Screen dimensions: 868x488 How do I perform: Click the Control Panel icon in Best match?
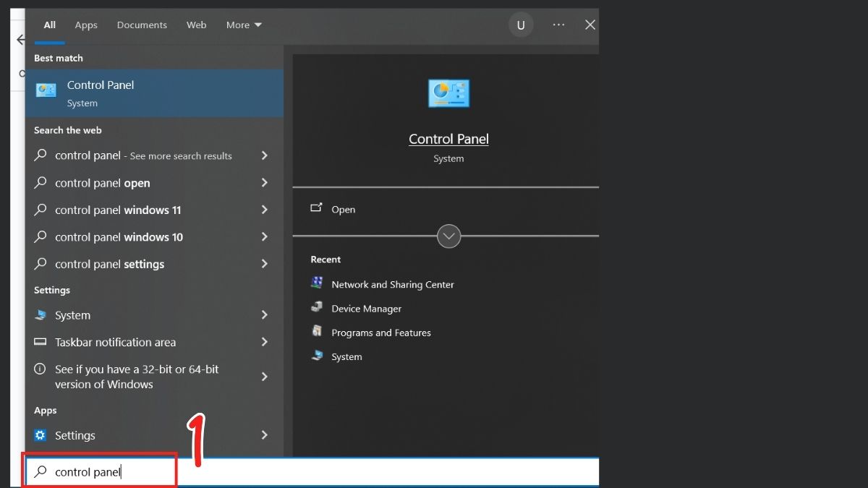point(46,90)
